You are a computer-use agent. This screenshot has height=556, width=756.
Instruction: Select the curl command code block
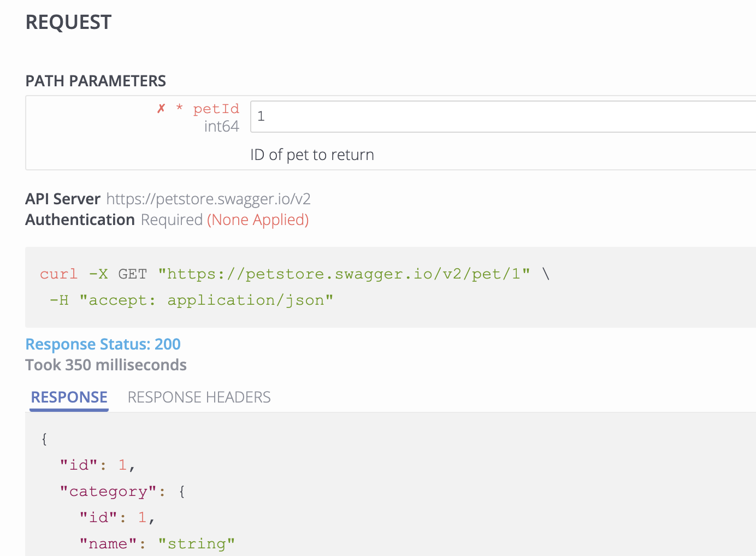295,287
